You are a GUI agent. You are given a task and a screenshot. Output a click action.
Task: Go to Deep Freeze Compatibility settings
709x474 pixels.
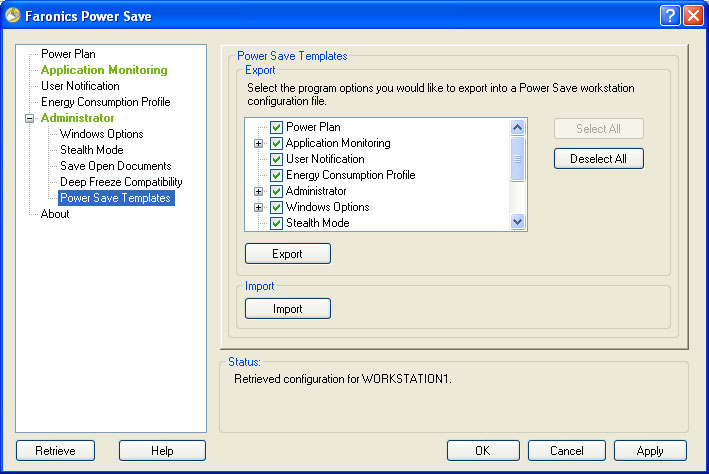pos(121,182)
